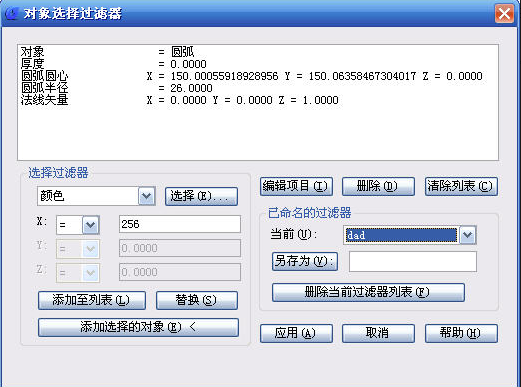Open the 颜色 filter type dropdown
This screenshot has width=521, height=387.
[146, 196]
